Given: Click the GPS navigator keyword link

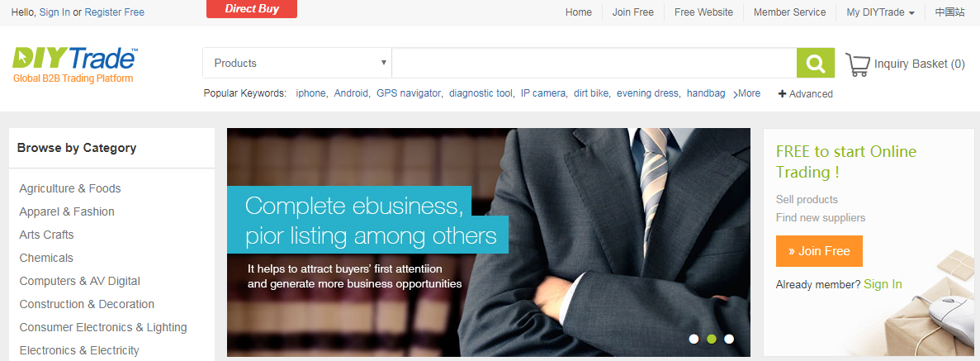Looking at the screenshot, I should pyautogui.click(x=409, y=93).
